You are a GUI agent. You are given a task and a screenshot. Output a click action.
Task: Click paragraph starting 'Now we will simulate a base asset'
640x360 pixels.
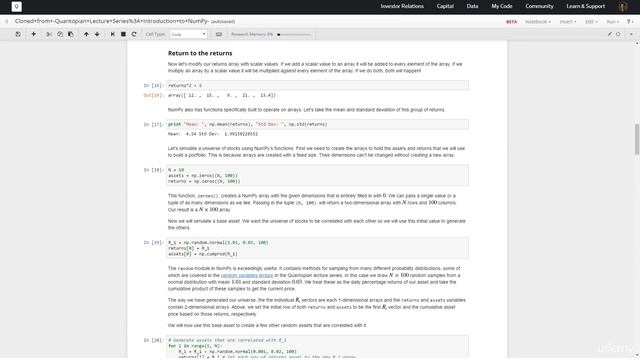(x=316, y=224)
